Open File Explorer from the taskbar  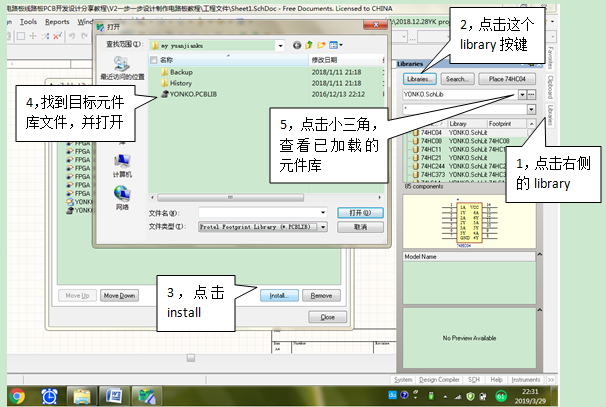[82, 397]
